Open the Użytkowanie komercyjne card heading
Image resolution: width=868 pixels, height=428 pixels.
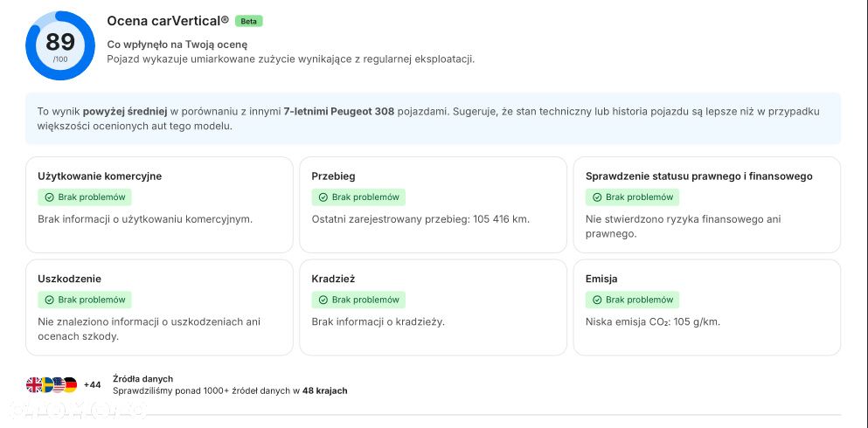100,176
